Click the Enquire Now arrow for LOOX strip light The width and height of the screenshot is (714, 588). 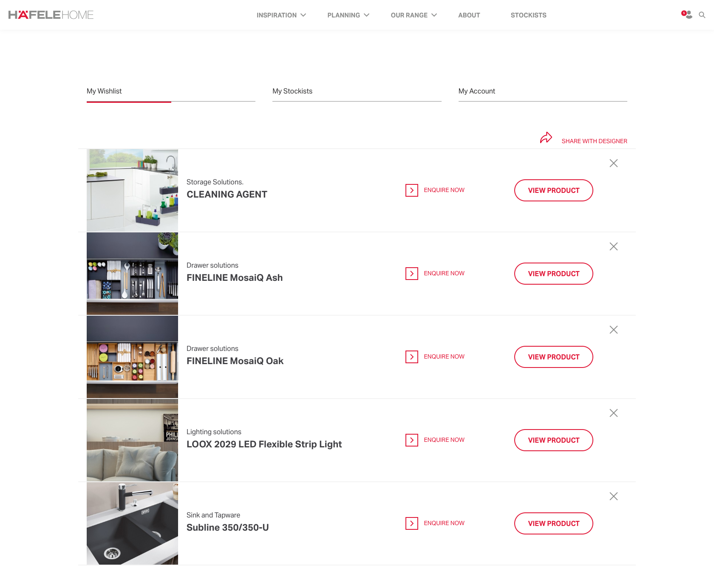click(411, 440)
